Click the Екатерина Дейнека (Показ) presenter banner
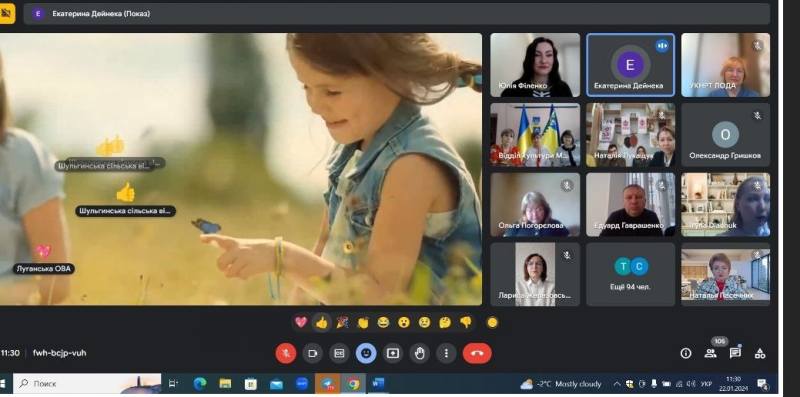800x397 pixels. tap(396, 14)
